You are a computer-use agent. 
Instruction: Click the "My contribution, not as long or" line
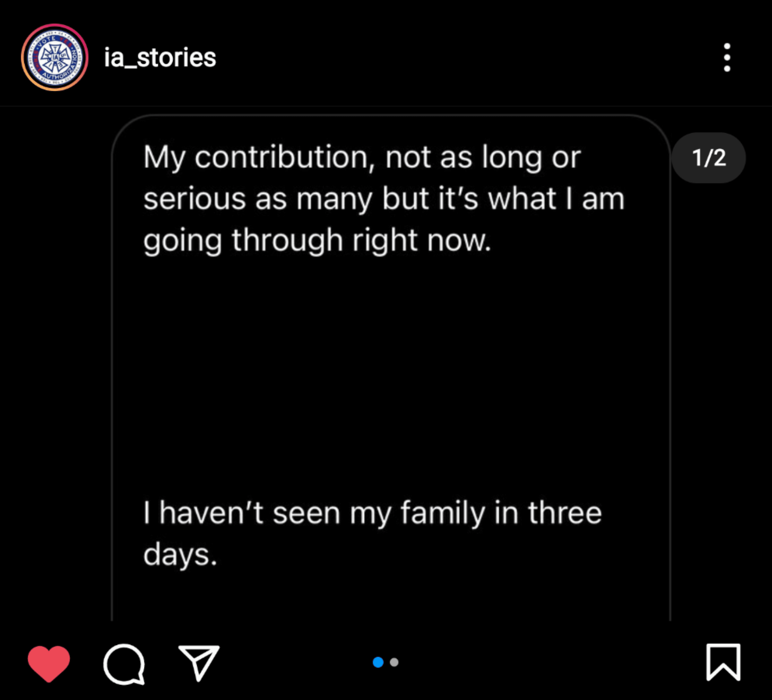coord(362,158)
